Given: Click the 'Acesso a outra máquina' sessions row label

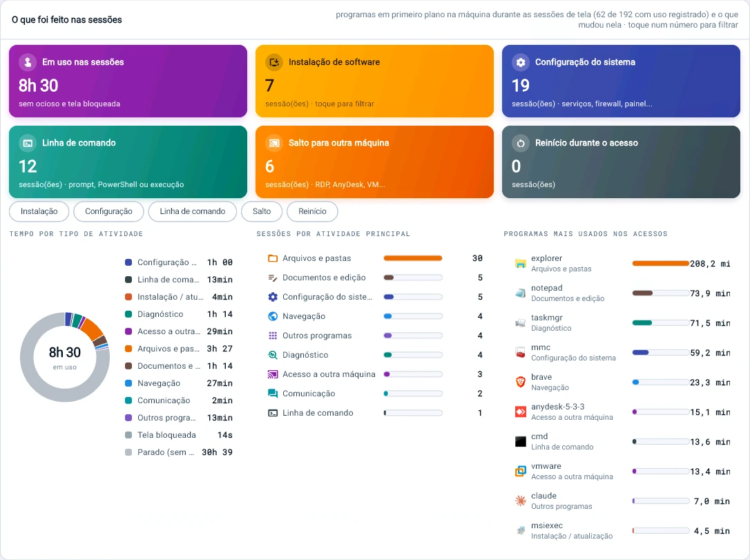Looking at the screenshot, I should [x=329, y=374].
